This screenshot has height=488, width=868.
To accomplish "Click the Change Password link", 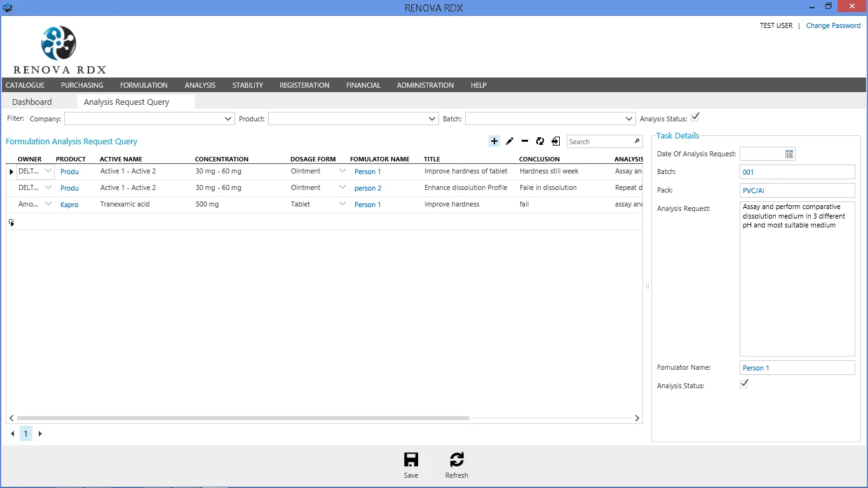I will pos(833,25).
